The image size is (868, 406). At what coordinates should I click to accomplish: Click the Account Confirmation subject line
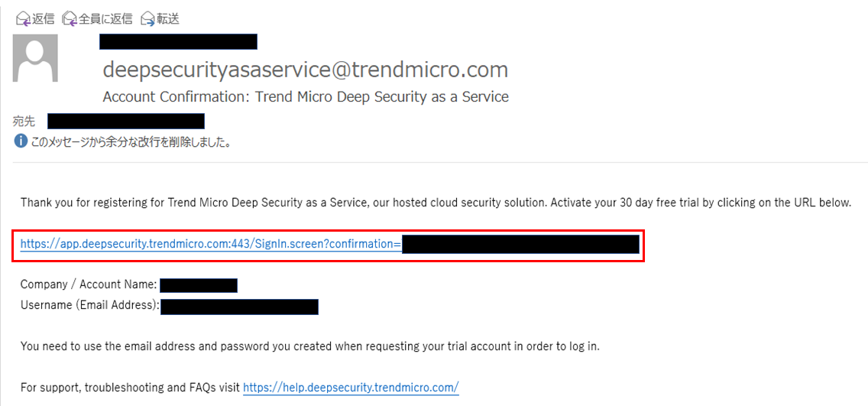(x=305, y=97)
